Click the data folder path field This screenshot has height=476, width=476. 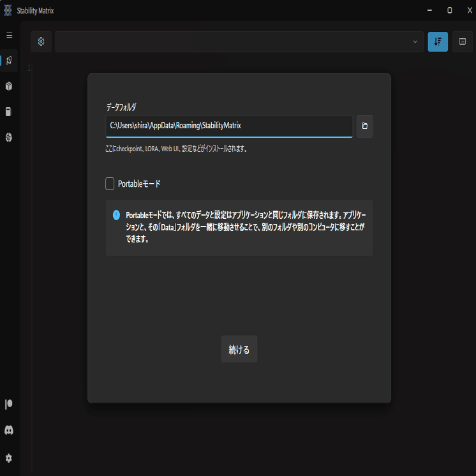[229, 126]
